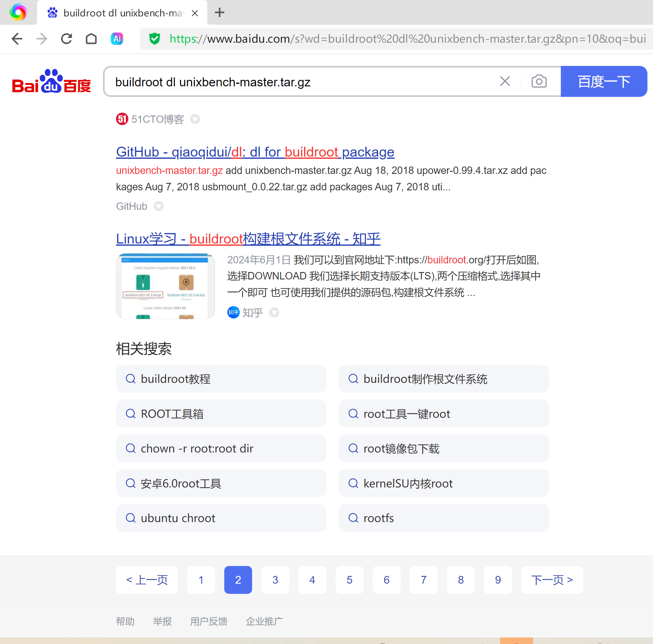The image size is (653, 644).
Task: Open a new browser tab
Action: (220, 13)
